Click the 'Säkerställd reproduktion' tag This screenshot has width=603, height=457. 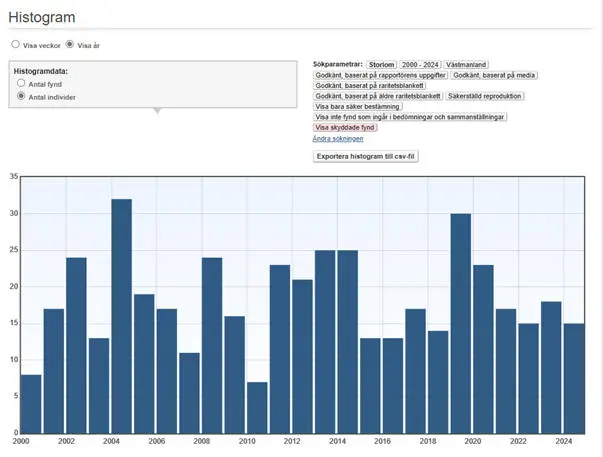pyautogui.click(x=484, y=96)
